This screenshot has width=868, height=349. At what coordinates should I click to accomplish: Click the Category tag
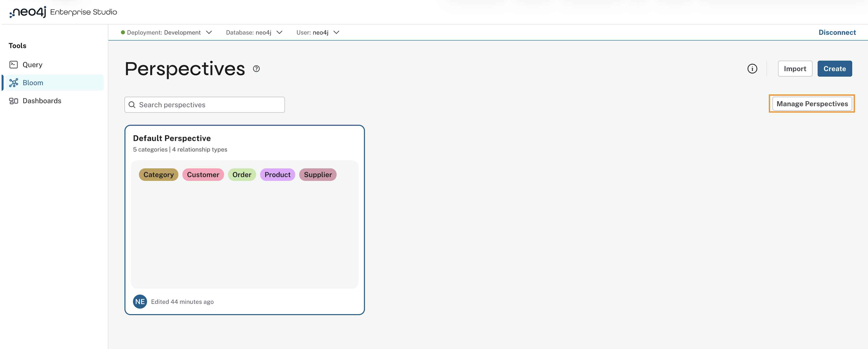pos(158,175)
